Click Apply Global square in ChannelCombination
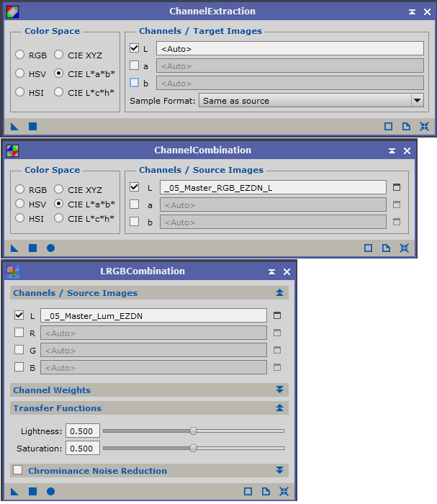 pos(33,248)
